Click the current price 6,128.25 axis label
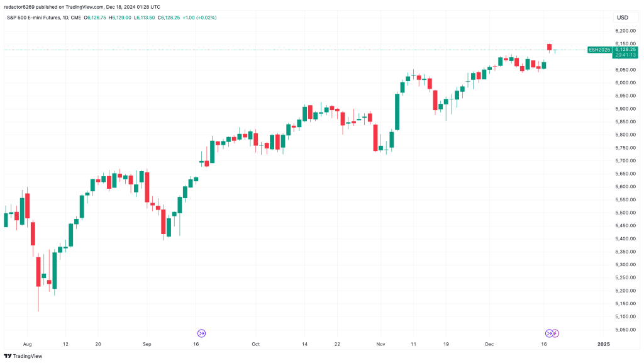The image size is (644, 363). point(626,49)
